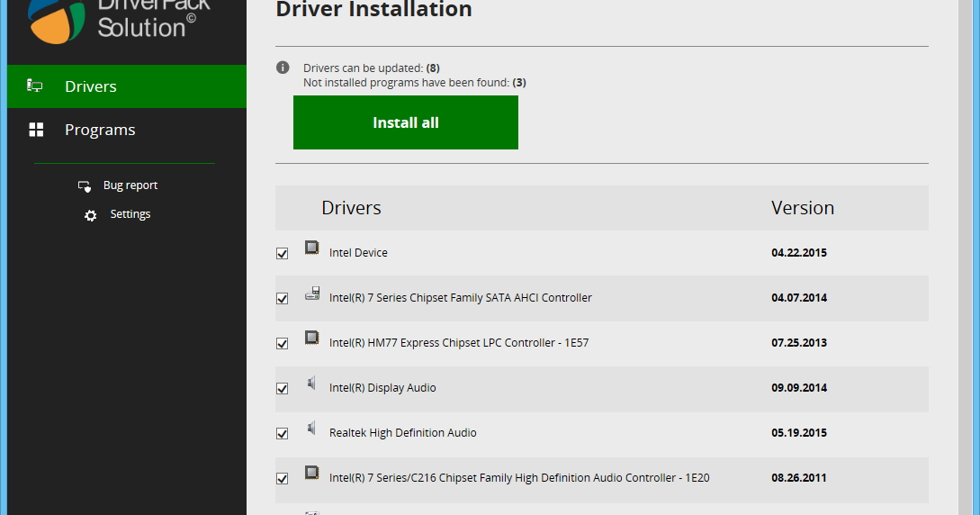Uncheck the SATA AHCI Controller driver
This screenshot has width=980, height=515.
pyautogui.click(x=283, y=298)
